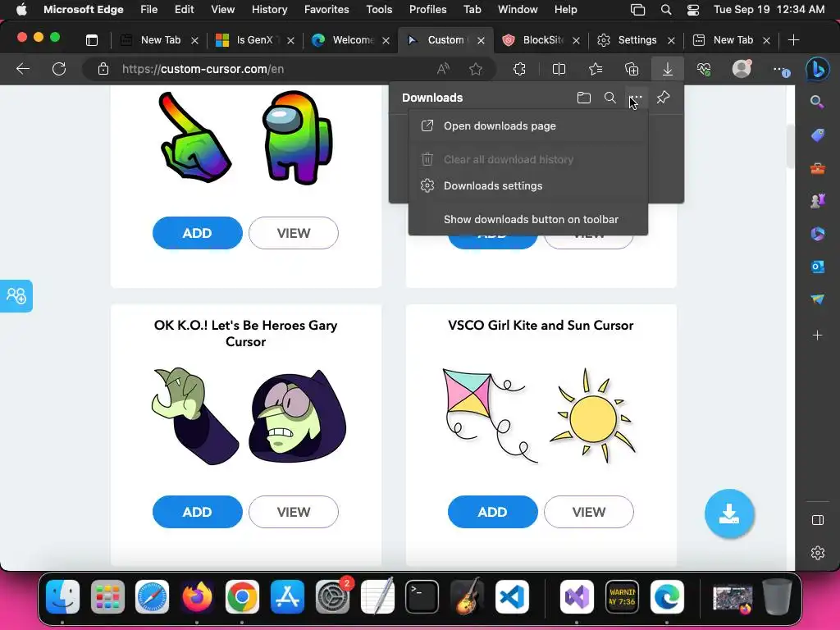Open sidebar Outlook icon
Viewport: 840px width, 630px height.
[818, 267]
